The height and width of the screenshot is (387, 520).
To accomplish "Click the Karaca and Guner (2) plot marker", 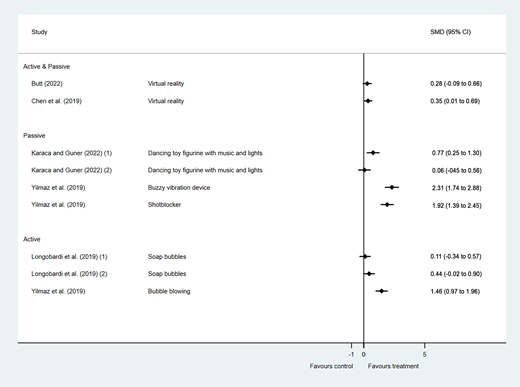I will pyautogui.click(x=364, y=170).
